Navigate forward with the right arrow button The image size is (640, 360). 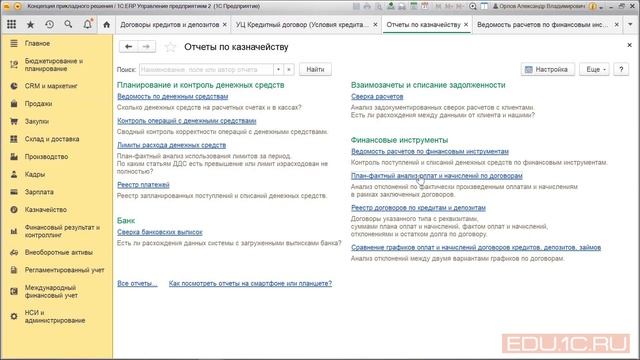pos(146,47)
